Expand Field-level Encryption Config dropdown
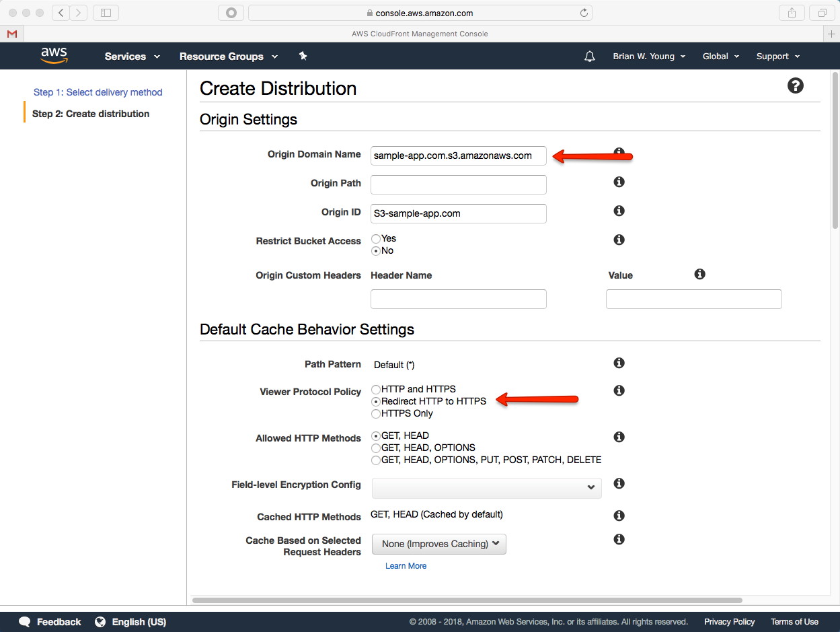Viewport: 840px width, 632px height. click(x=486, y=487)
